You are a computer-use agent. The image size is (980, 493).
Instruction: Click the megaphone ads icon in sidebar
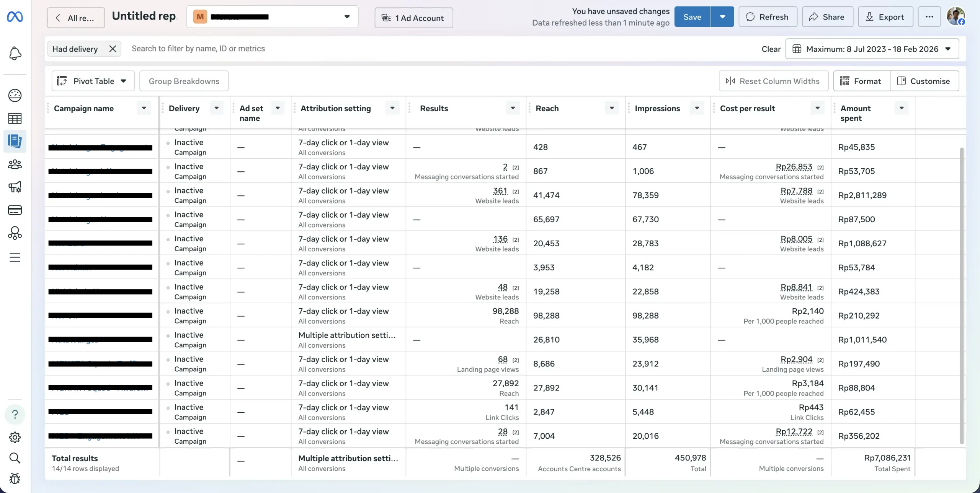tap(15, 187)
